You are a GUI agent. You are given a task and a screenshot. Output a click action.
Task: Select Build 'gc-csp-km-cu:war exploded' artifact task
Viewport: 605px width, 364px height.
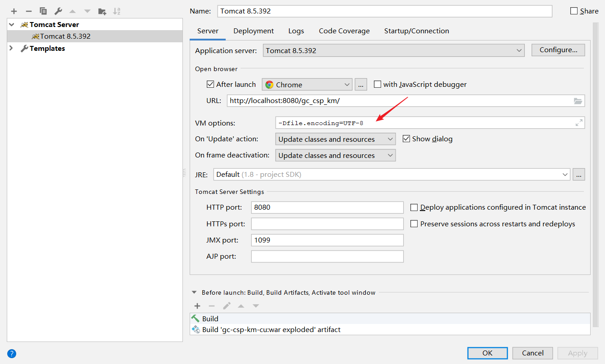(x=390, y=329)
